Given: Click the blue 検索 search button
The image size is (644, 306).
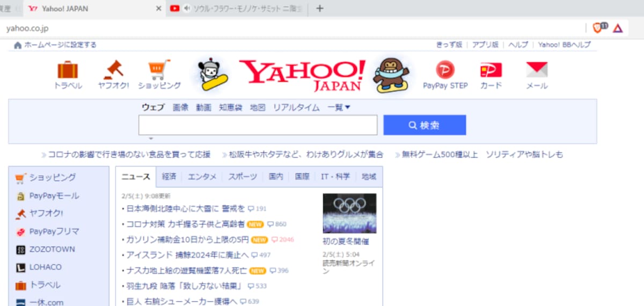Looking at the screenshot, I should click(425, 125).
